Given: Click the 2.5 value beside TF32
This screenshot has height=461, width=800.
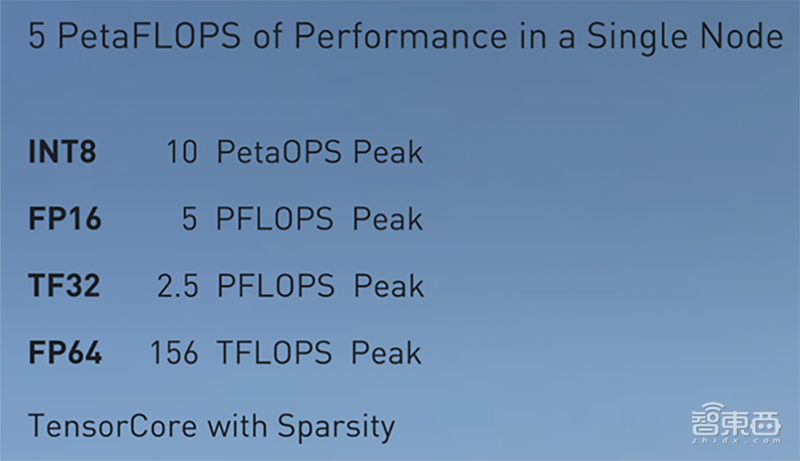Looking at the screenshot, I should [177, 287].
